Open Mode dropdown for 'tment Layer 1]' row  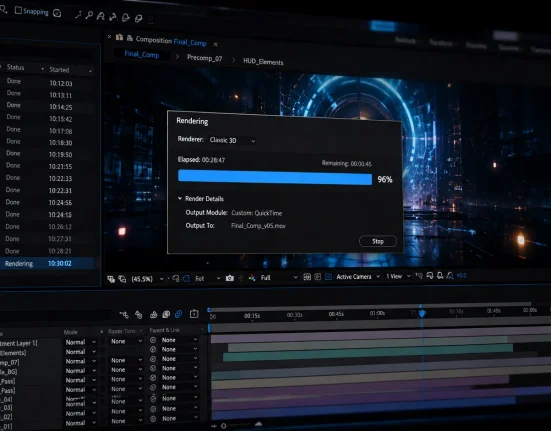pyautogui.click(x=81, y=342)
